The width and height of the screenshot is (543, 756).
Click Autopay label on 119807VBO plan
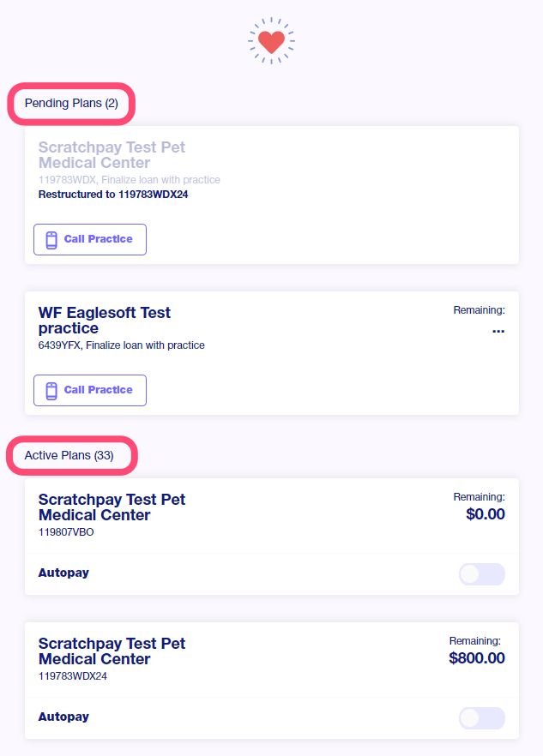(63, 573)
